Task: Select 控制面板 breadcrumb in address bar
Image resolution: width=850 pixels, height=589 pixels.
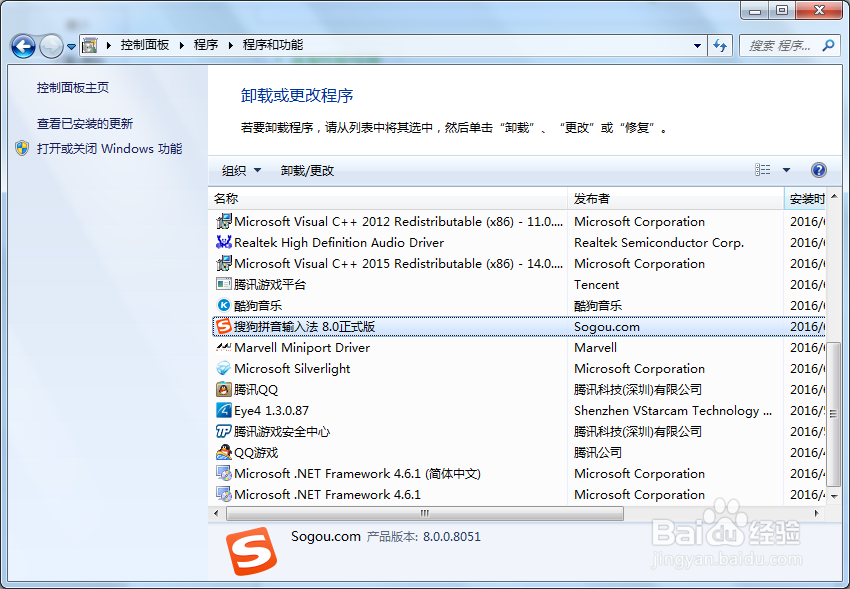Action: pyautogui.click(x=145, y=45)
